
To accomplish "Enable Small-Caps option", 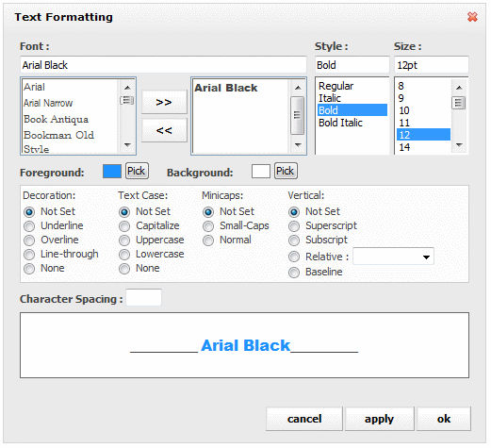I will tap(208, 226).
